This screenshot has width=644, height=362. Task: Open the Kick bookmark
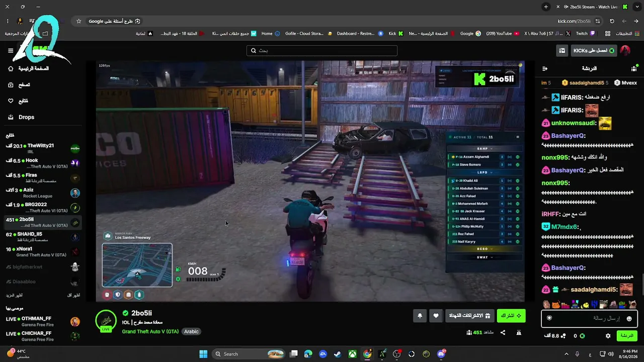(396, 34)
